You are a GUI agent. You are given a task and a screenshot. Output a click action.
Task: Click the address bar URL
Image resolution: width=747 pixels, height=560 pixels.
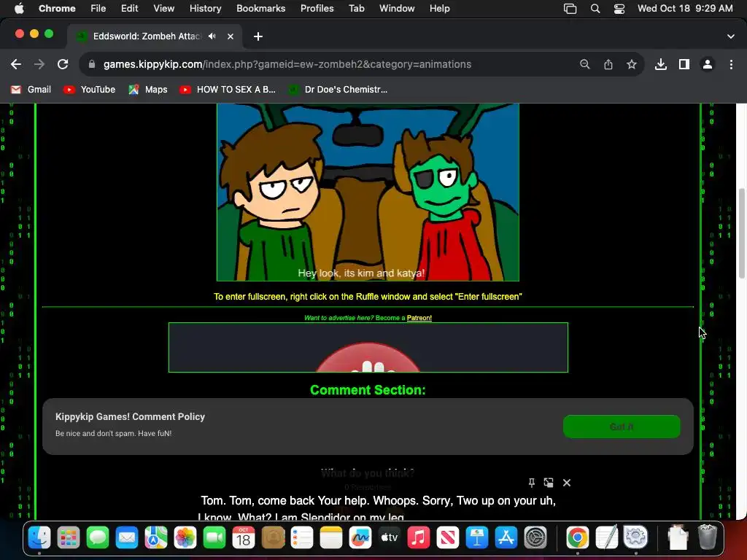coord(287,64)
